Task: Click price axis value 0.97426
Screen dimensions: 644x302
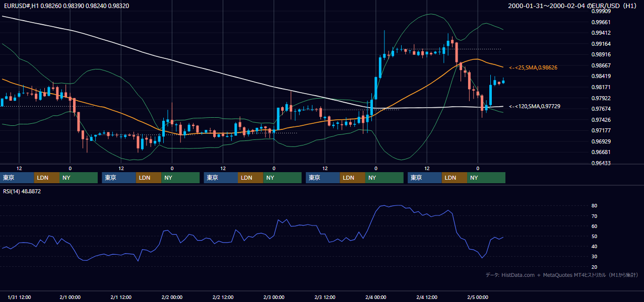Action: (x=600, y=120)
